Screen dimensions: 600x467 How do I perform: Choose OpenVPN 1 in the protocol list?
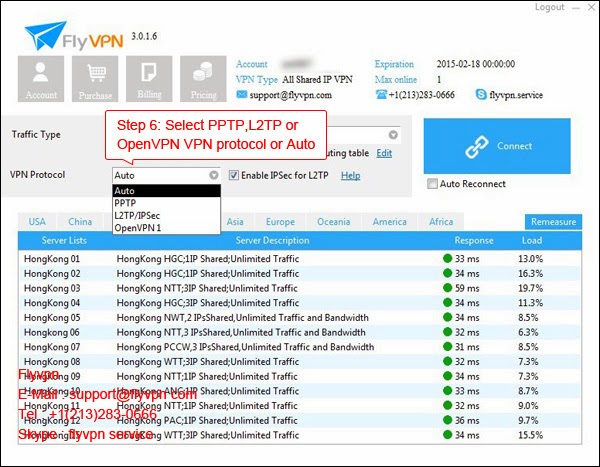tap(166, 228)
